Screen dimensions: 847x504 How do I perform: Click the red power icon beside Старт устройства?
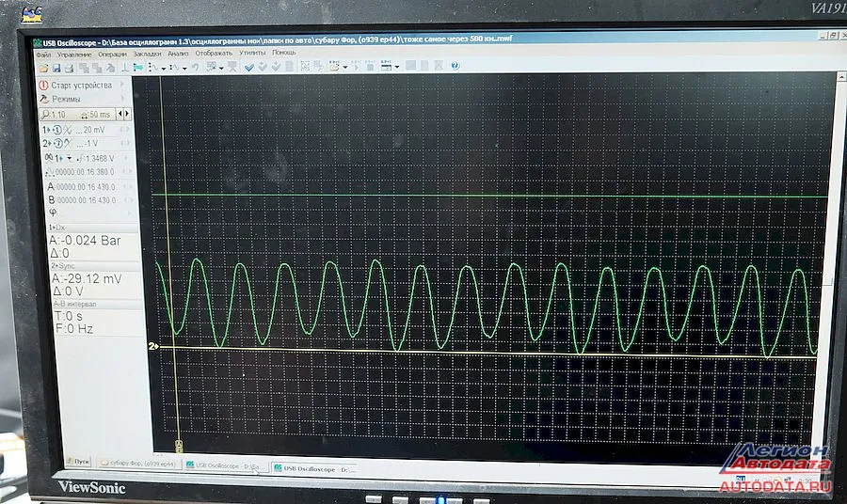point(44,85)
